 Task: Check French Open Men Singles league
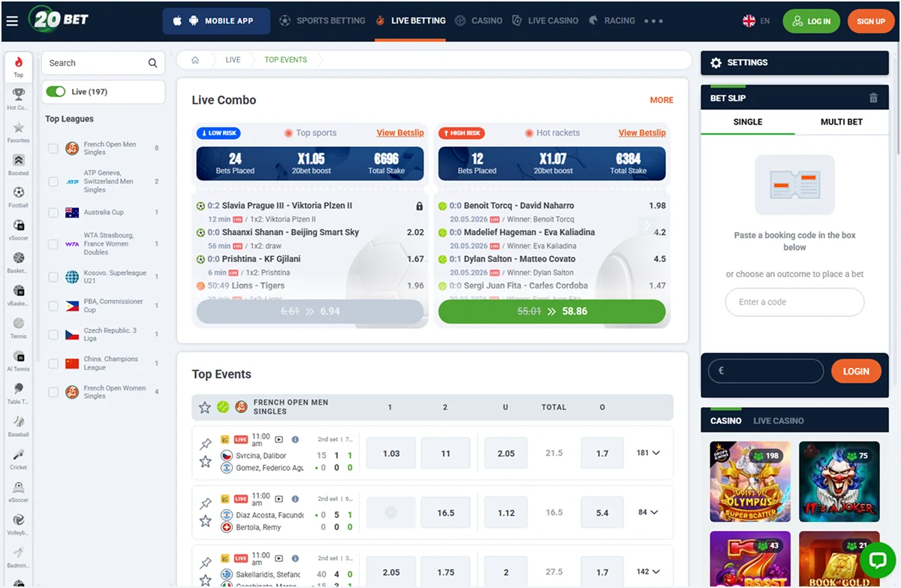pyautogui.click(x=53, y=149)
